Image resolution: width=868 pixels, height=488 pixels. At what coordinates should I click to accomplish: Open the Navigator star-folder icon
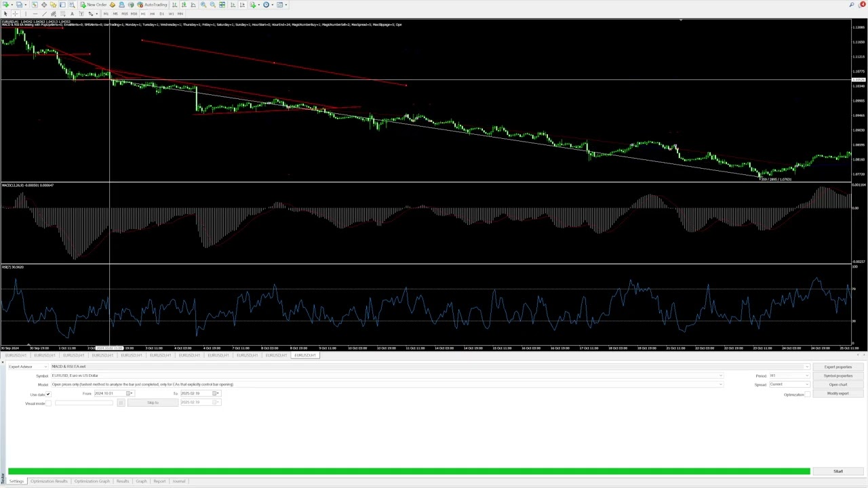(x=53, y=5)
